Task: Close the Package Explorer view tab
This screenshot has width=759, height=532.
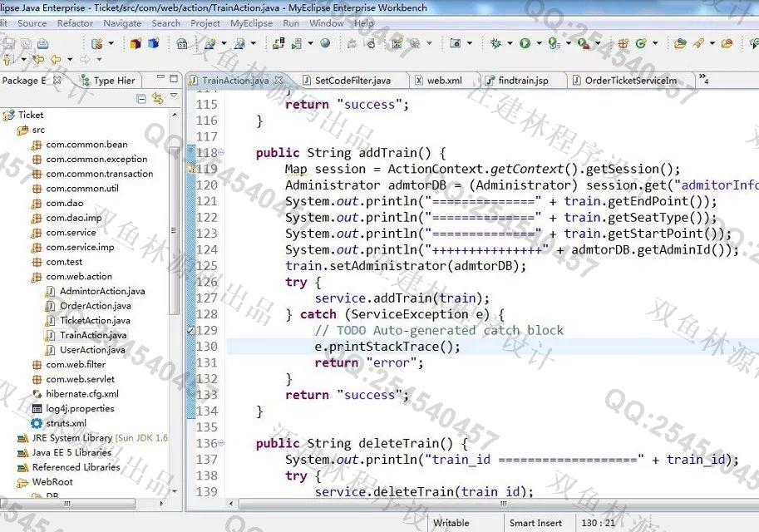Action: coord(57,80)
